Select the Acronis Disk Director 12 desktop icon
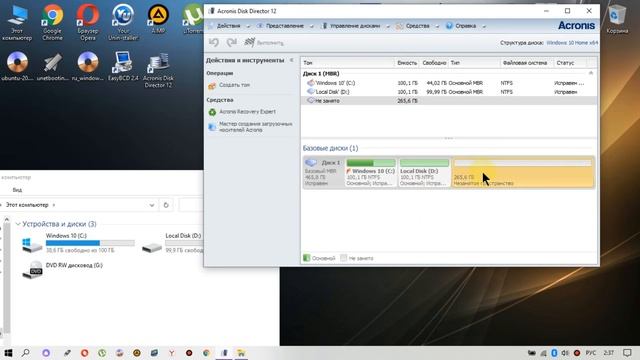This screenshot has height=360, width=640. (158, 70)
